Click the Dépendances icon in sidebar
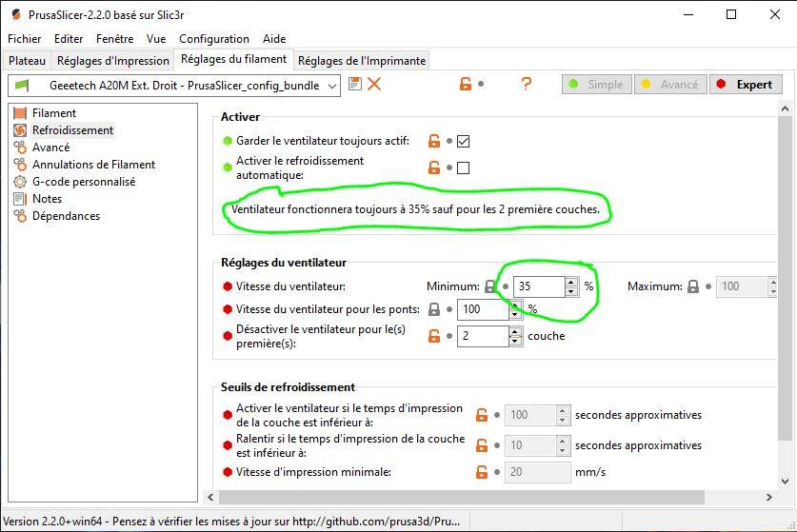The width and height of the screenshot is (797, 532). click(x=20, y=216)
